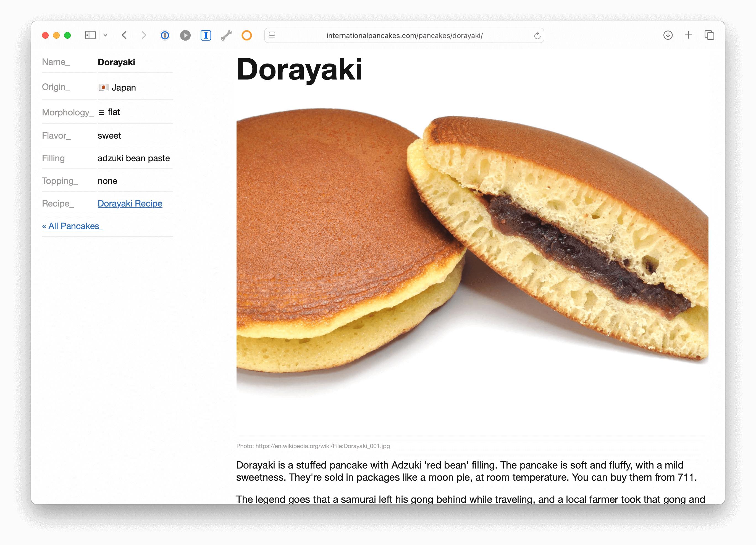The height and width of the screenshot is (545, 756).
Task: Click the orange circle extension icon
Action: coord(246,35)
